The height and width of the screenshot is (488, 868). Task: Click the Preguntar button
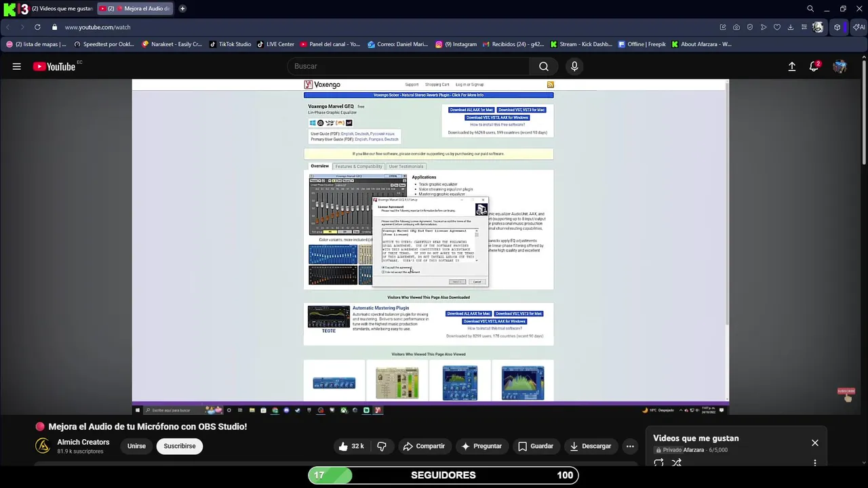(x=481, y=446)
